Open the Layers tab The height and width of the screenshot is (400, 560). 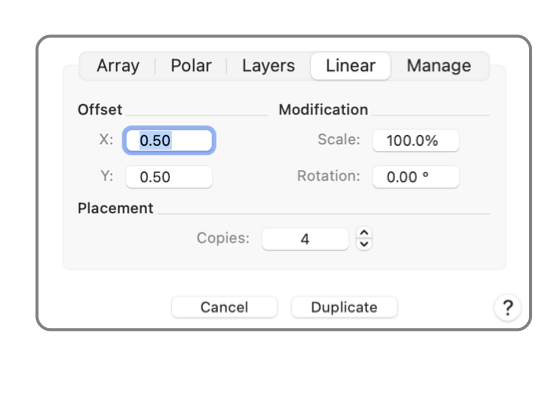point(269,66)
